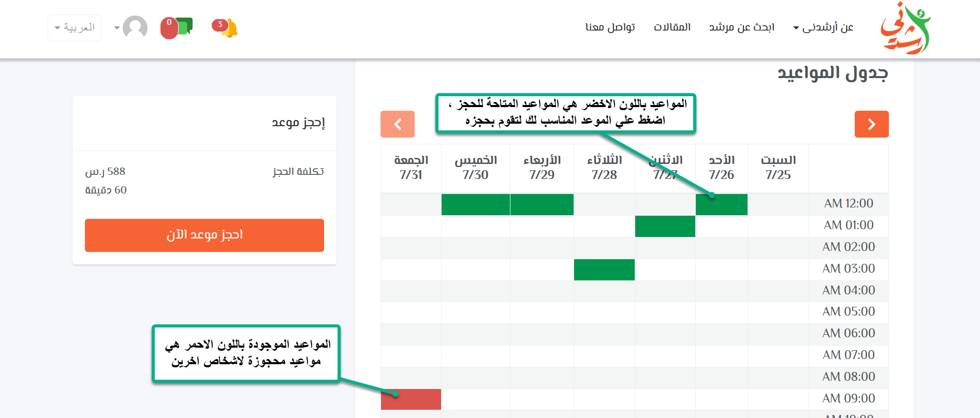This screenshot has height=418, width=980.
Task: Open ابحث عن مرشد menu item
Action: click(741, 27)
